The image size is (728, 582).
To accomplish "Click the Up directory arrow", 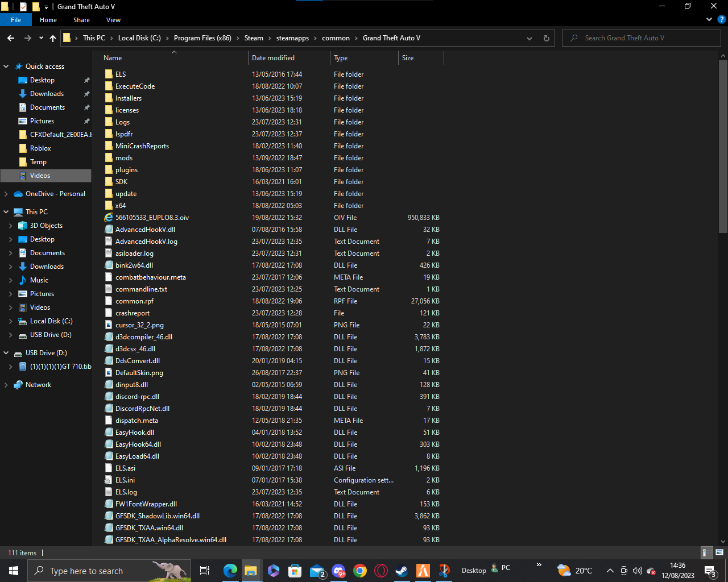I will [53, 38].
